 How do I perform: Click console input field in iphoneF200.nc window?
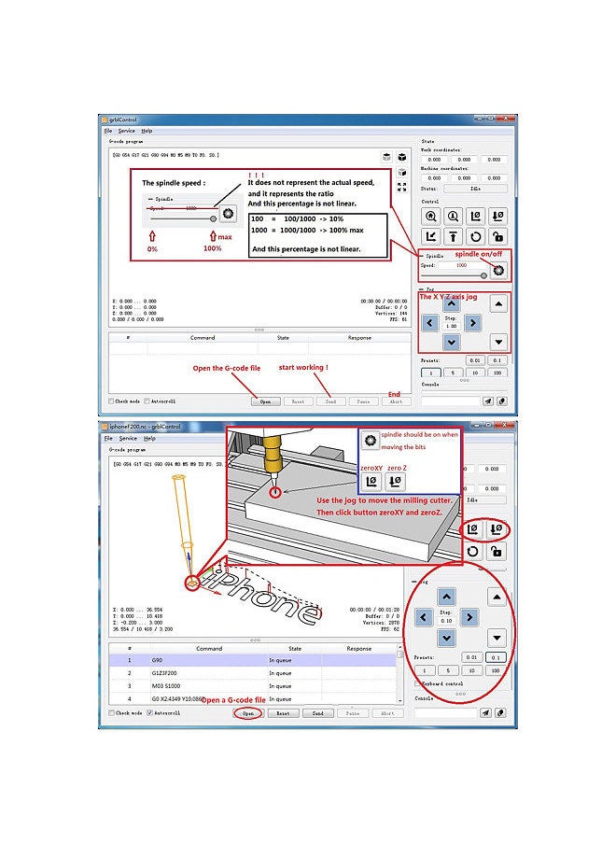click(x=446, y=712)
